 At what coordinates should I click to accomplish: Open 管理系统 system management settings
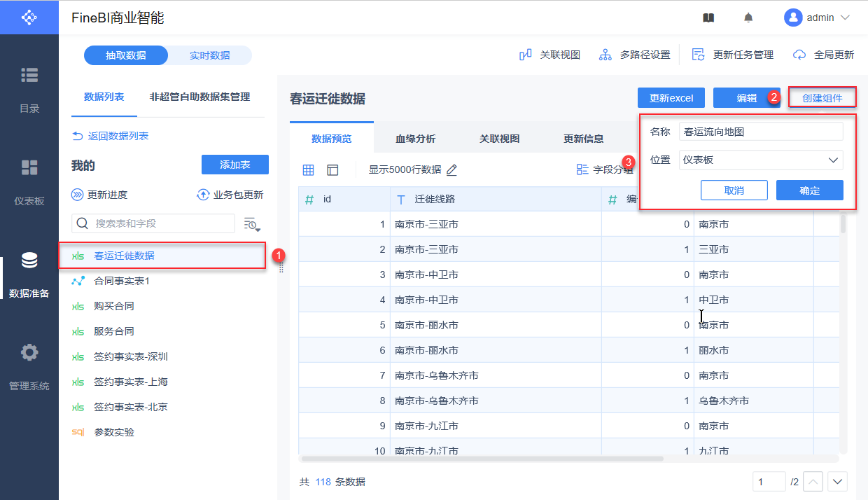point(29,367)
